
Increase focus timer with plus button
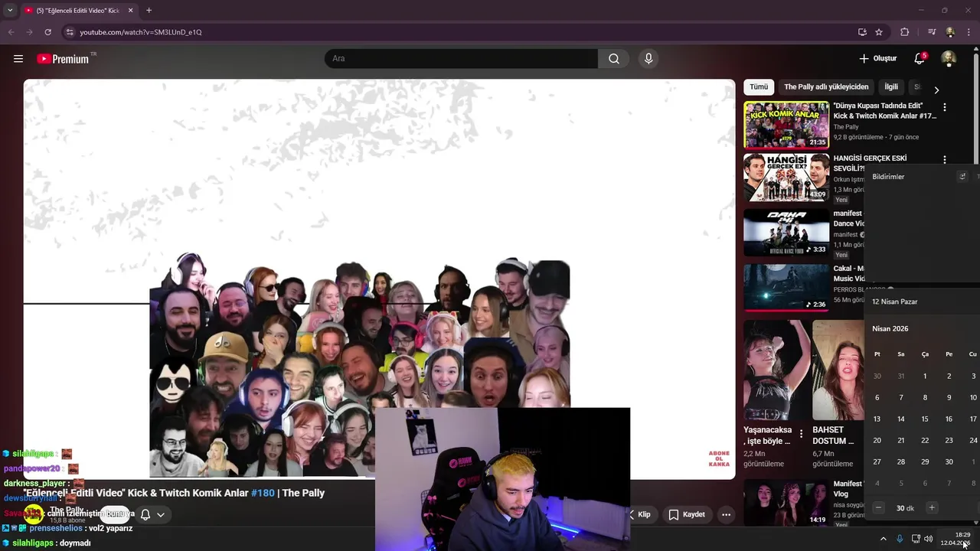pyautogui.click(x=932, y=507)
